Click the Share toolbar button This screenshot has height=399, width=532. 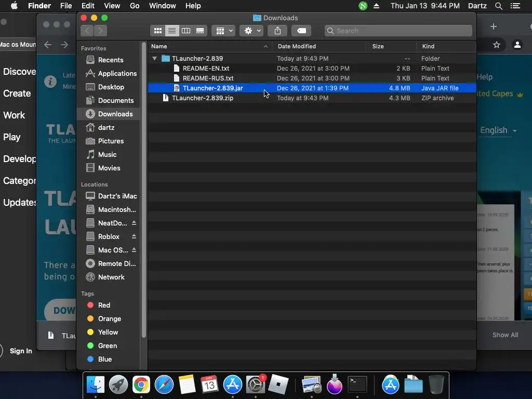pyautogui.click(x=277, y=31)
